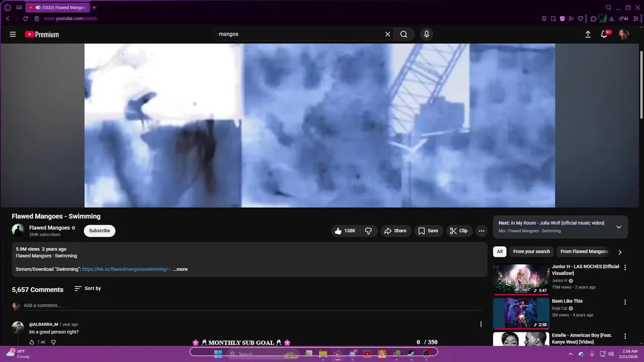Open Junior H - LAS NOCHES thumbnail
Screen dimensions: 644x362
(521, 279)
